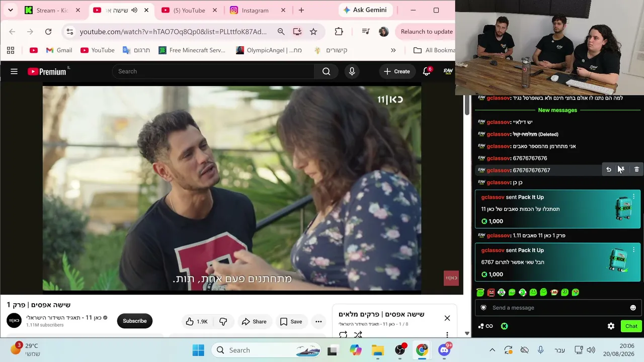
Task: Open options for the first Pack It Up gift
Action: pyautogui.click(x=633, y=196)
